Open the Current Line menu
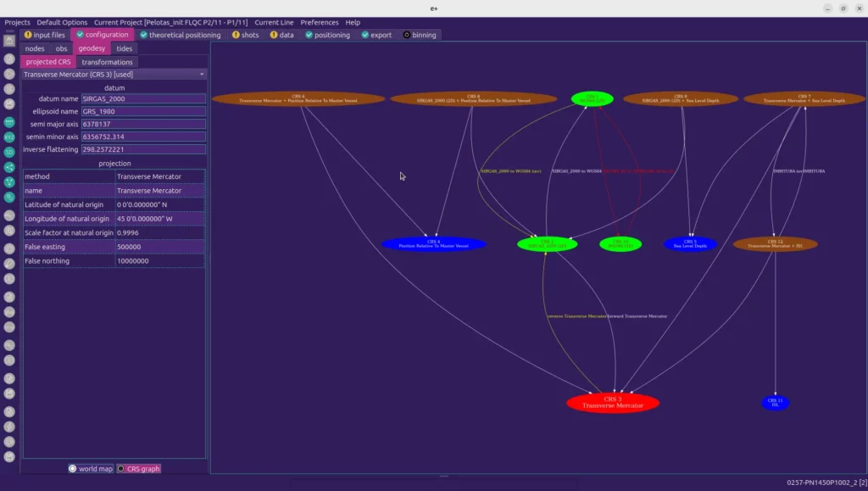 [274, 22]
